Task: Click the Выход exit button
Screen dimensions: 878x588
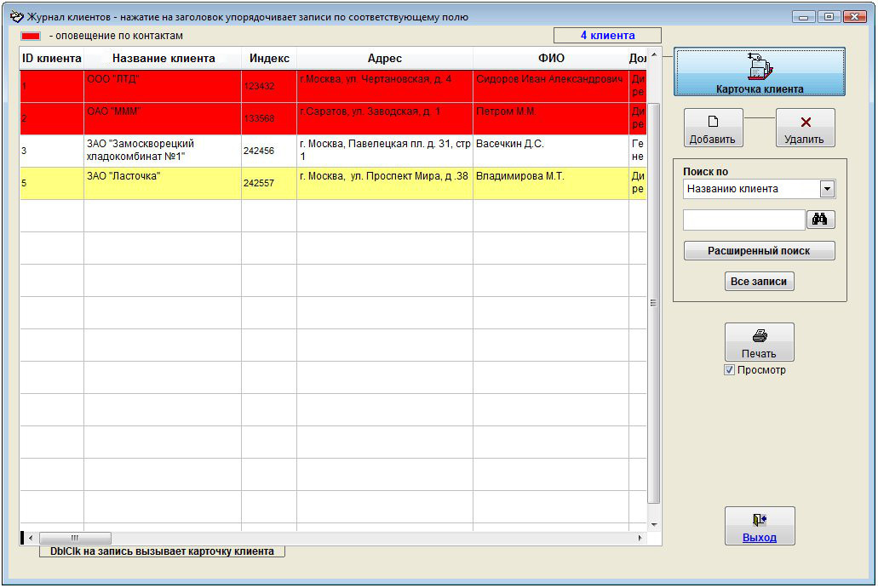Action: tap(760, 526)
